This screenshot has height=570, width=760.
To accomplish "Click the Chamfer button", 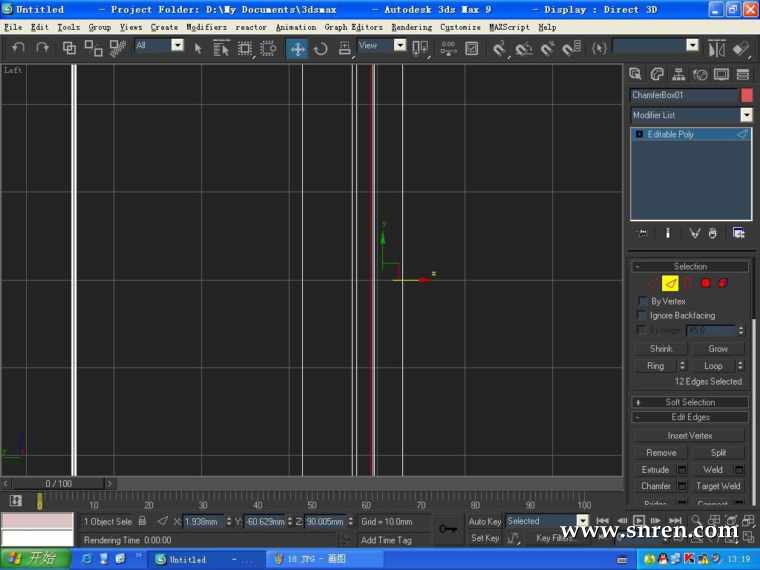I will [x=655, y=486].
